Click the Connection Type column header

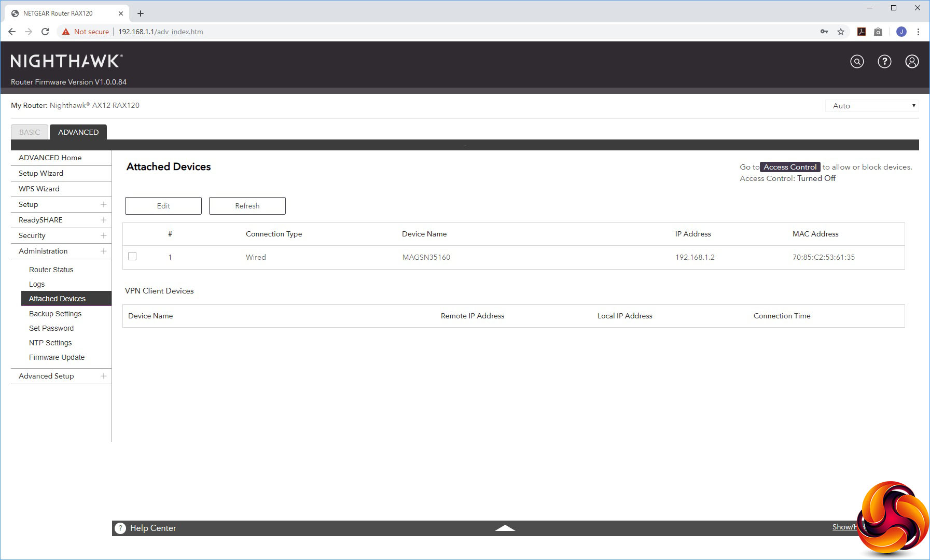(x=274, y=234)
